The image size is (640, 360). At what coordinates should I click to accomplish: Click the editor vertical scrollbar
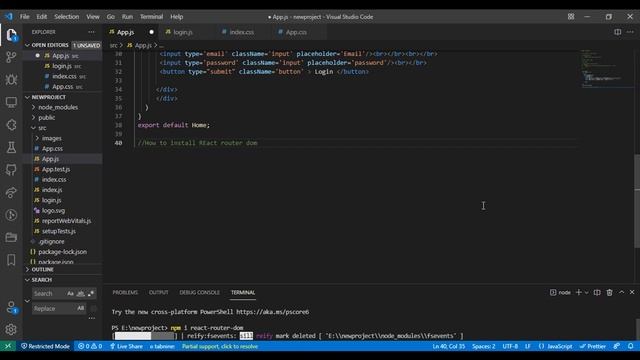coord(637,201)
